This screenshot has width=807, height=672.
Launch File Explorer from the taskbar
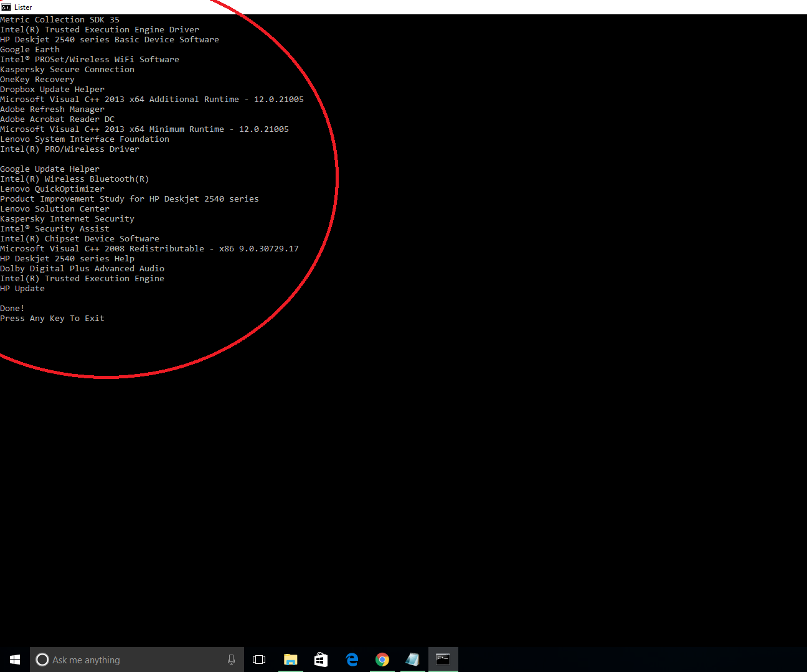tap(290, 660)
